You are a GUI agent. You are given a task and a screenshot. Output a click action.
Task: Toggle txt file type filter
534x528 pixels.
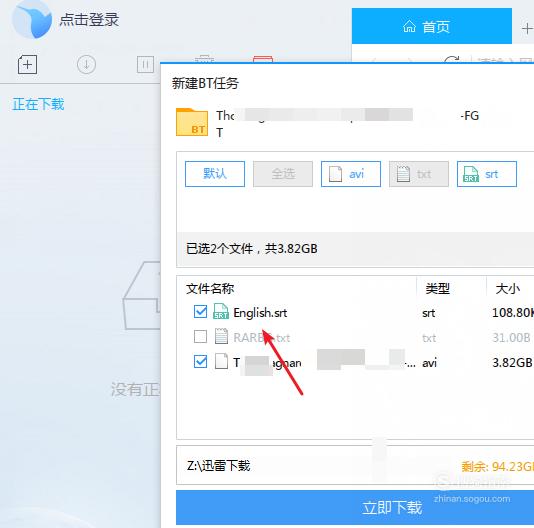click(x=419, y=174)
